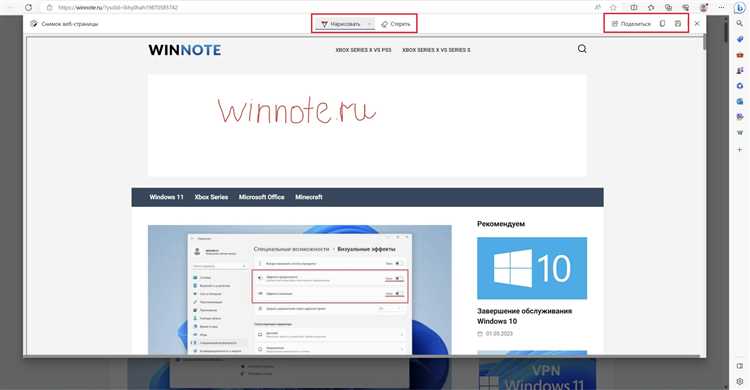The image size is (750, 390).
Task: Open sidebar W site icon
Action: pos(740,133)
